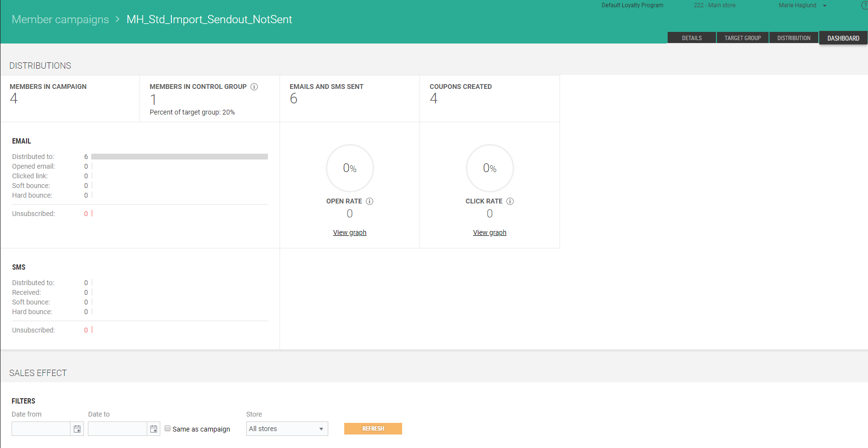Open the Target Group tab
This screenshot has width=868, height=448.
(x=742, y=38)
